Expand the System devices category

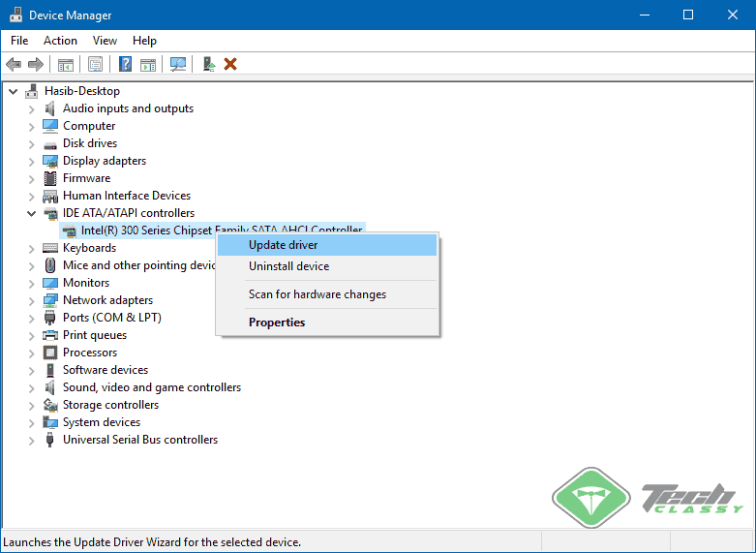point(32,422)
